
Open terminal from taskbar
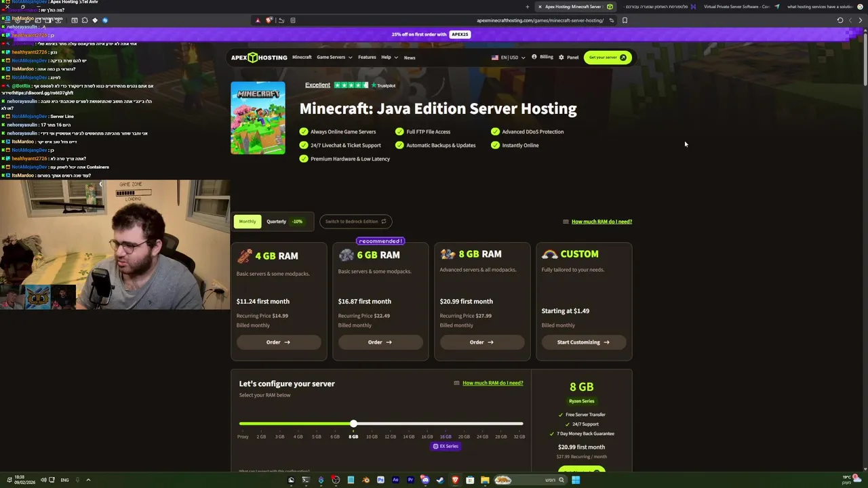[306, 480]
